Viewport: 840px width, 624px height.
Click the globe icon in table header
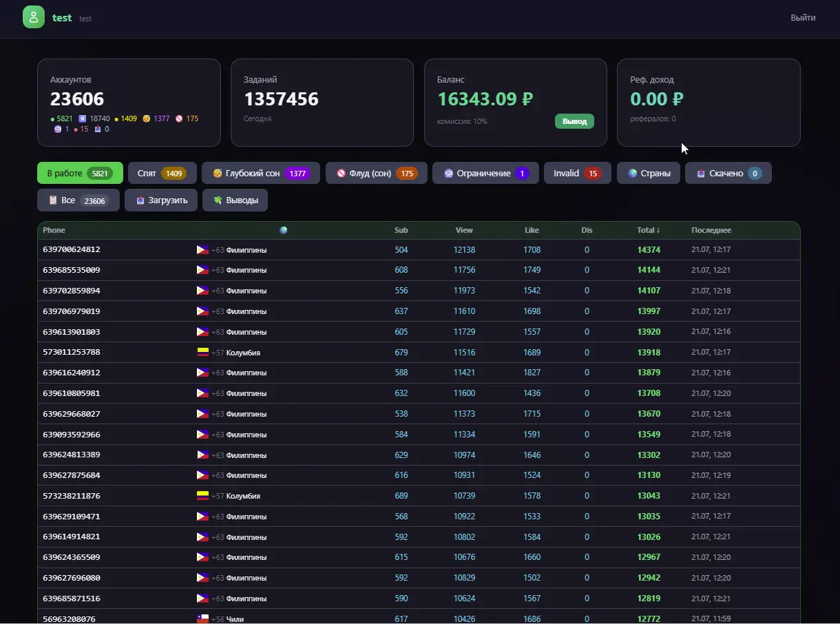coord(283,230)
